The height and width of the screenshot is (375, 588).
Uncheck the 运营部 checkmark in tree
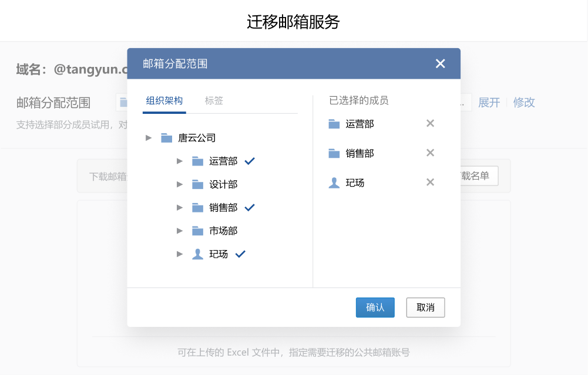[x=249, y=161]
